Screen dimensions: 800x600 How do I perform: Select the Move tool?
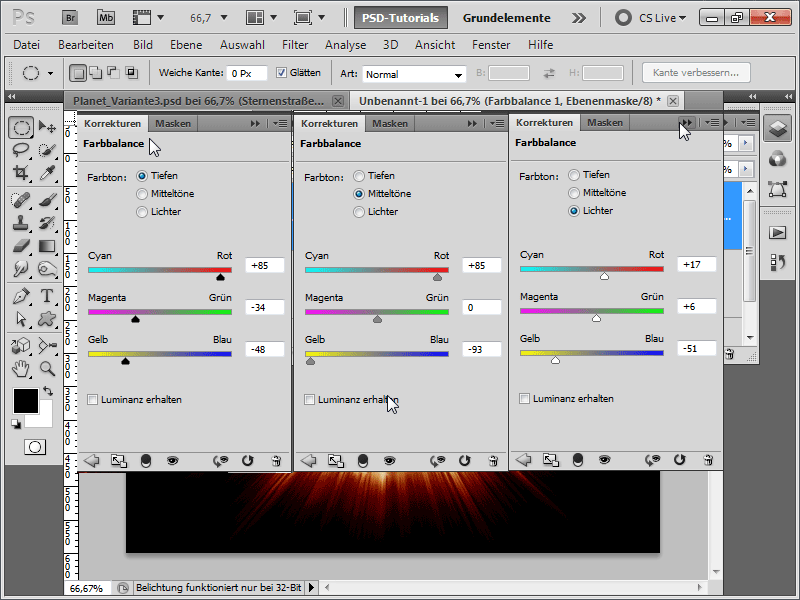[x=47, y=127]
